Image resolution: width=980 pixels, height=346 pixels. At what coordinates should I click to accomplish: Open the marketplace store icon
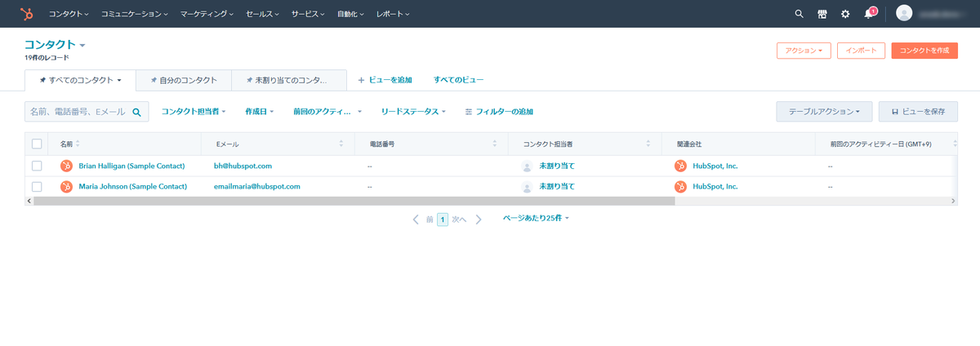tap(822, 14)
